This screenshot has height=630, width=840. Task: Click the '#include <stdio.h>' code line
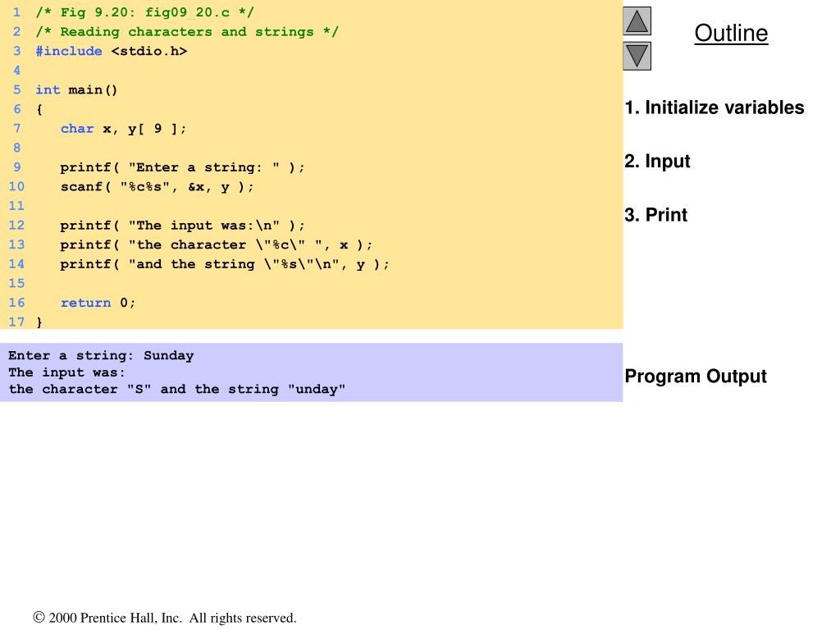tap(112, 51)
